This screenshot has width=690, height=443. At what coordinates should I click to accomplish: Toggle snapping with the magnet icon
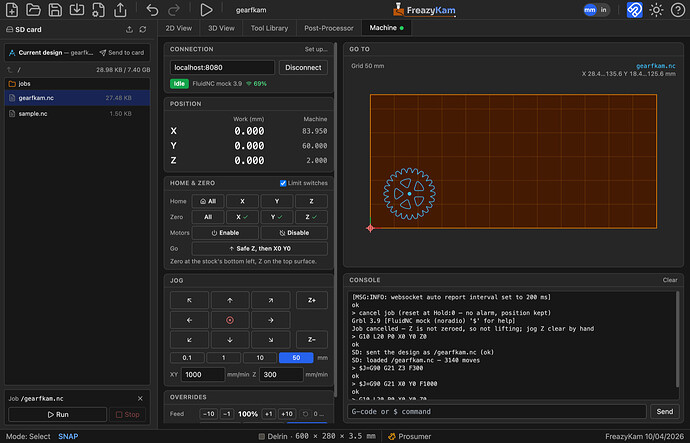(634, 10)
